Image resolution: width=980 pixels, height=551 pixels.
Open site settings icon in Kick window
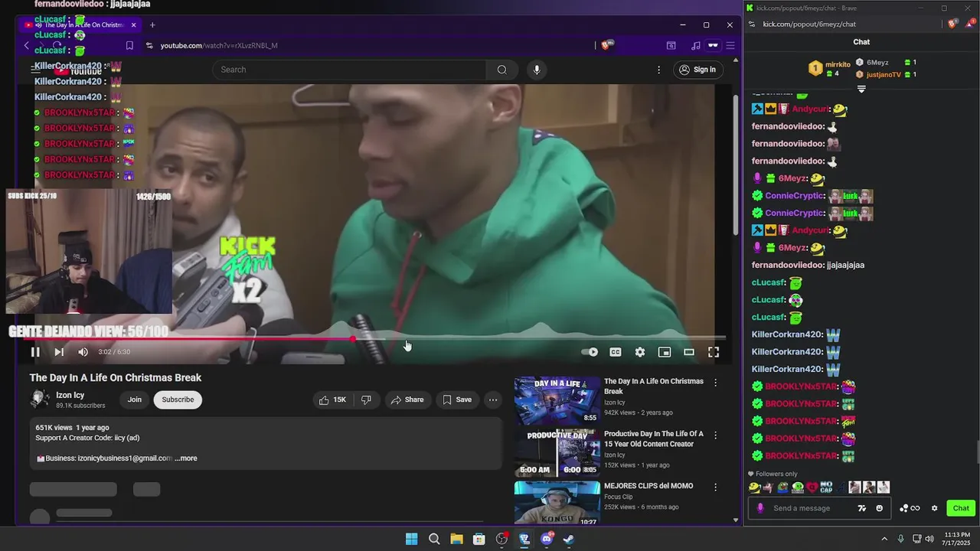coord(752,24)
